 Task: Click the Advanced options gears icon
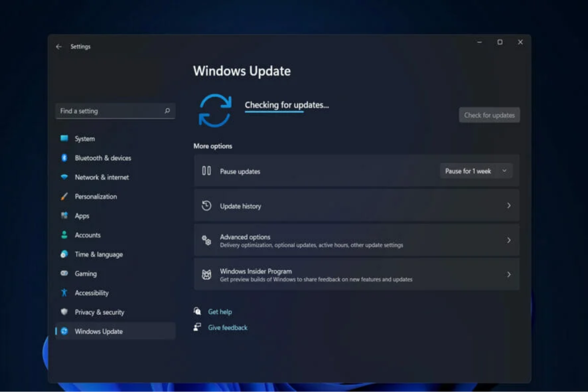pyautogui.click(x=206, y=240)
